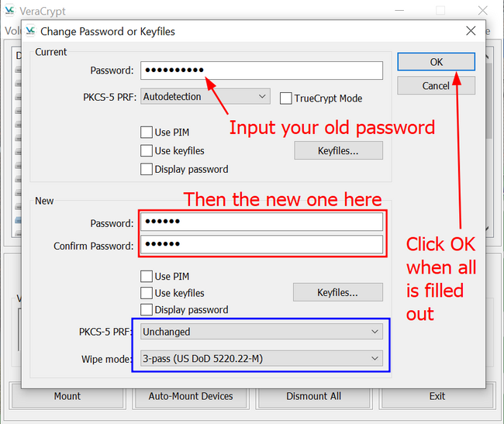Click the VeraCrypt main window title icon
Screen dimensions: 504x424
tap(9, 11)
